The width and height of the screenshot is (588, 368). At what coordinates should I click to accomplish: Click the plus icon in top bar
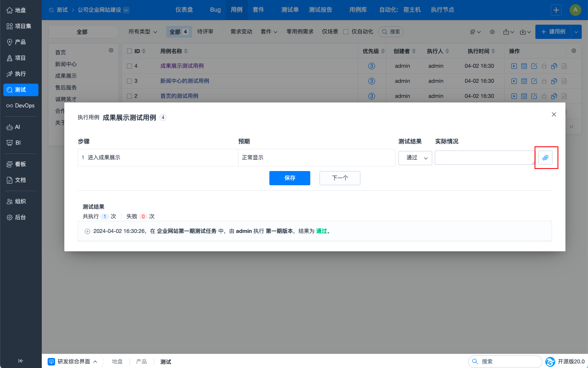pyautogui.click(x=556, y=10)
